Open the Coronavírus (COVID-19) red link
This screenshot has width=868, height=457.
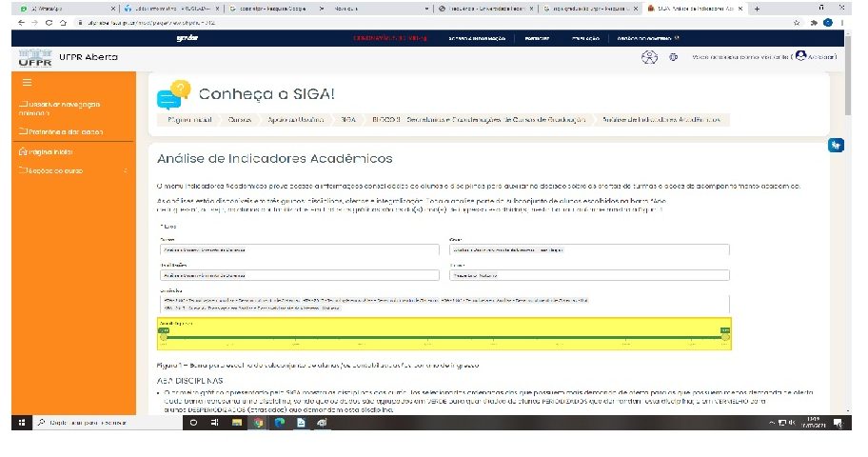pos(390,38)
